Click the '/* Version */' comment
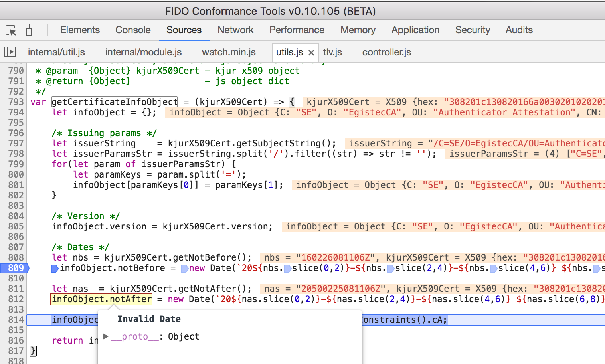Viewport: 605px width, 364px height. (x=86, y=216)
